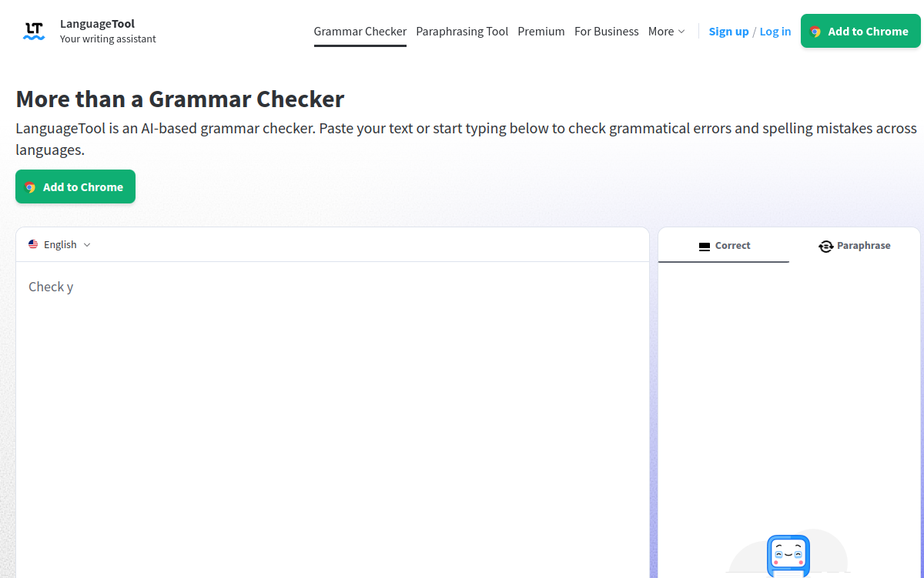Click the Chrome icon in header Add to Chrome button
This screenshot has height=578, width=924.
(x=815, y=32)
